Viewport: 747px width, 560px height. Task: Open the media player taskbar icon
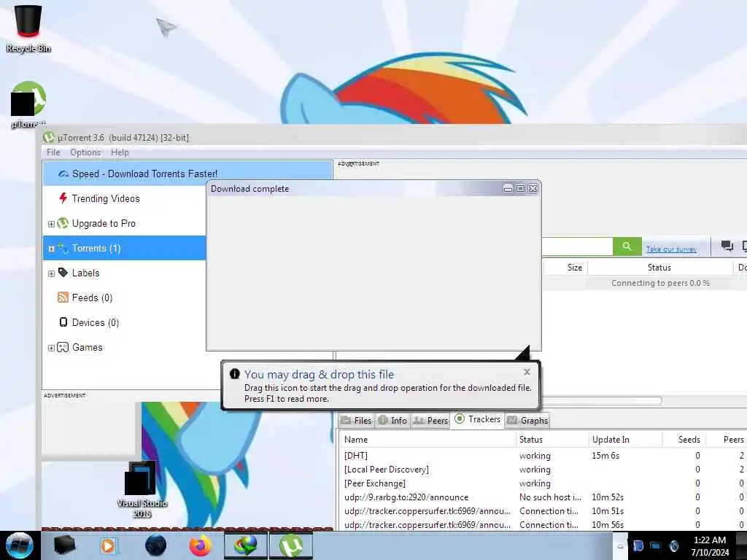[109, 545]
